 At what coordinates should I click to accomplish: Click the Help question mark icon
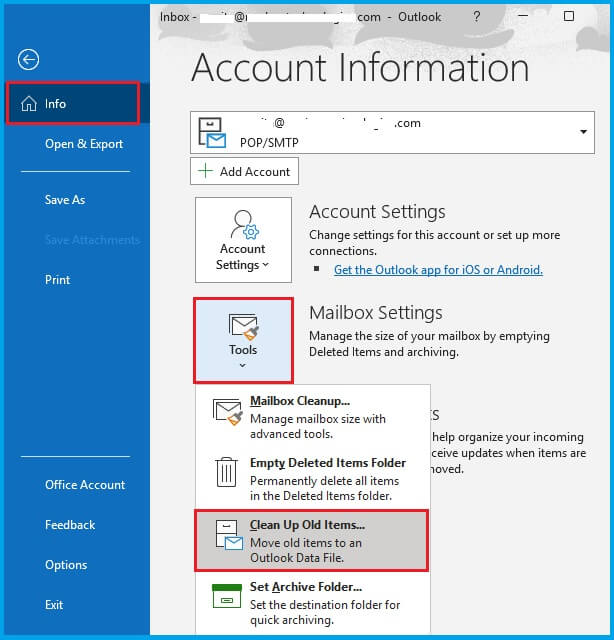click(476, 17)
